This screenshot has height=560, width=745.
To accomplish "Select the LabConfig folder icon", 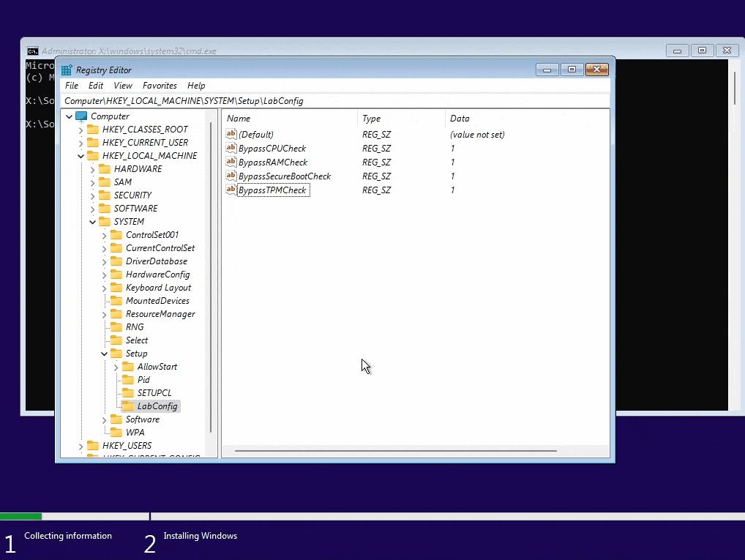I will (x=128, y=406).
